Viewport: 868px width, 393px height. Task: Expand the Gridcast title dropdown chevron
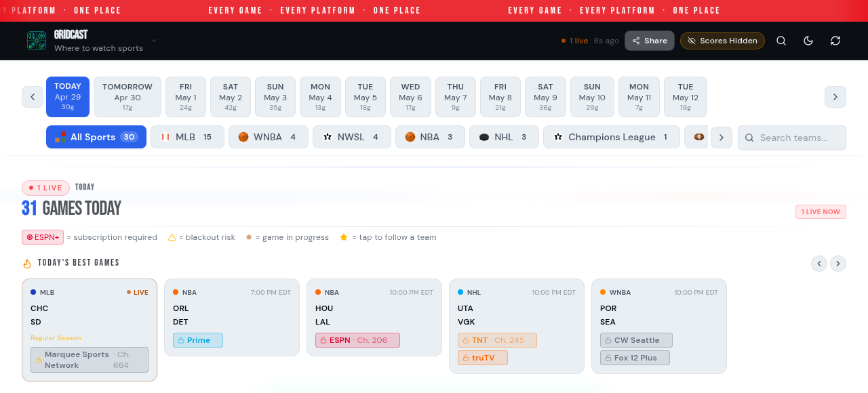pos(154,41)
